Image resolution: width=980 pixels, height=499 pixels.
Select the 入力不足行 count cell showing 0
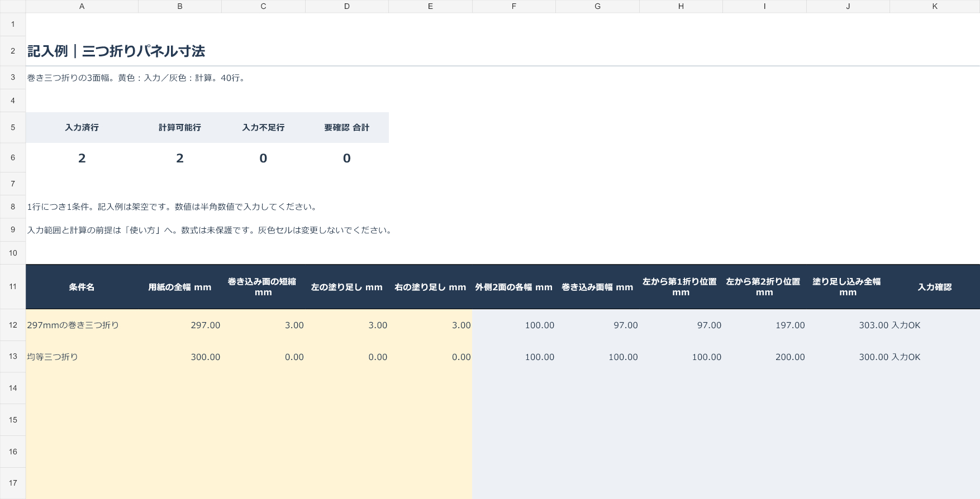point(263,158)
